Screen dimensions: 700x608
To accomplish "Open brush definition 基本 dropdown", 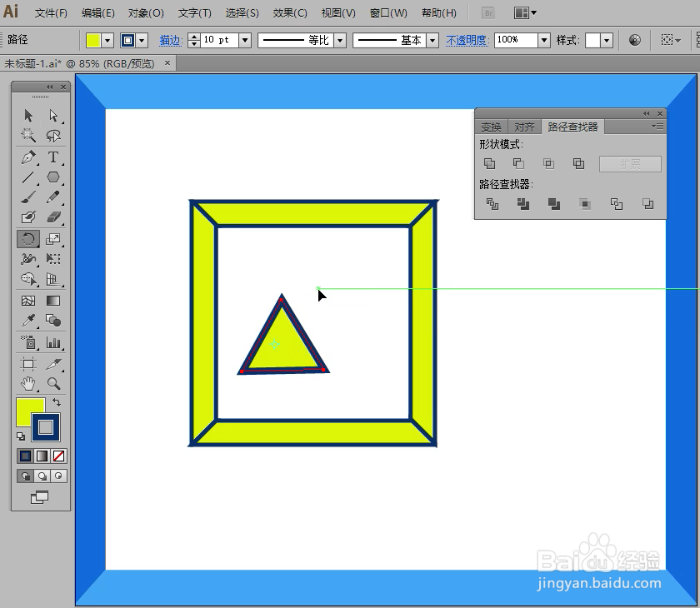I will coord(432,41).
